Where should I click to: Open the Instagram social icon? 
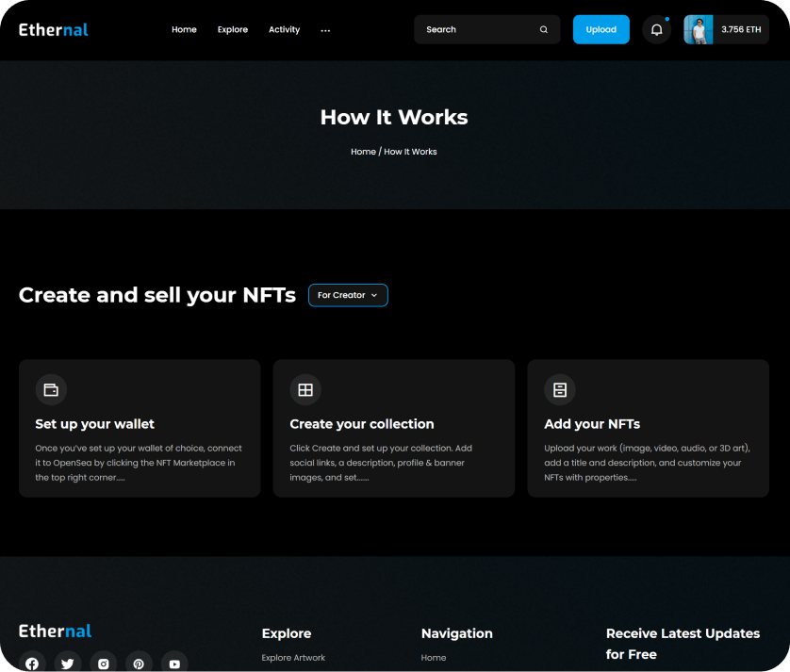104,664
